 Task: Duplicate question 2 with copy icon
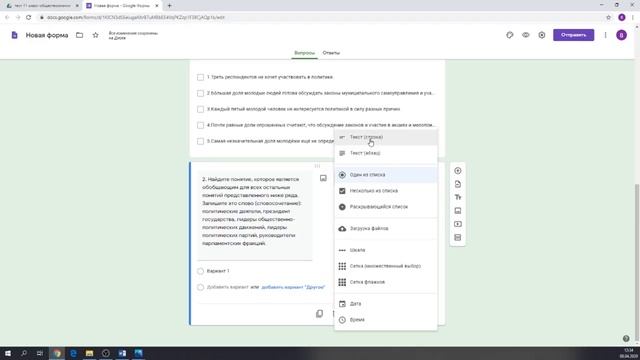point(319,313)
